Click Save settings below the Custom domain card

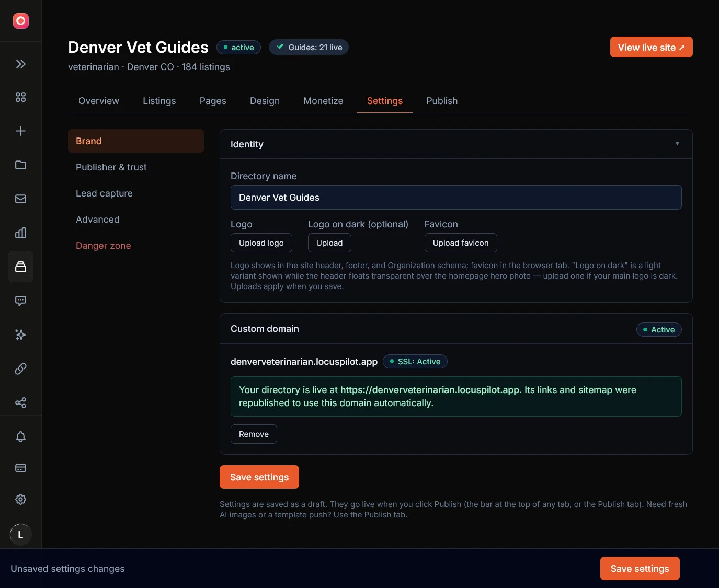click(259, 477)
